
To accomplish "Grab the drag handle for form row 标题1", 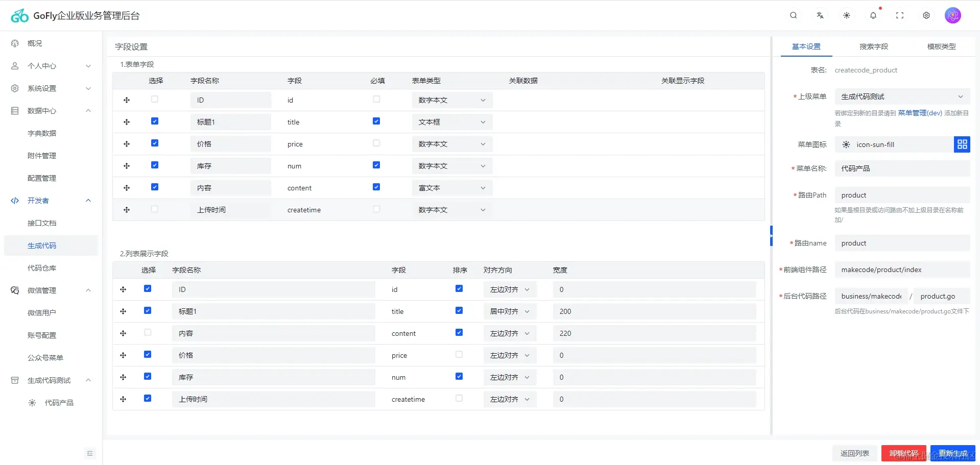I will 127,122.
